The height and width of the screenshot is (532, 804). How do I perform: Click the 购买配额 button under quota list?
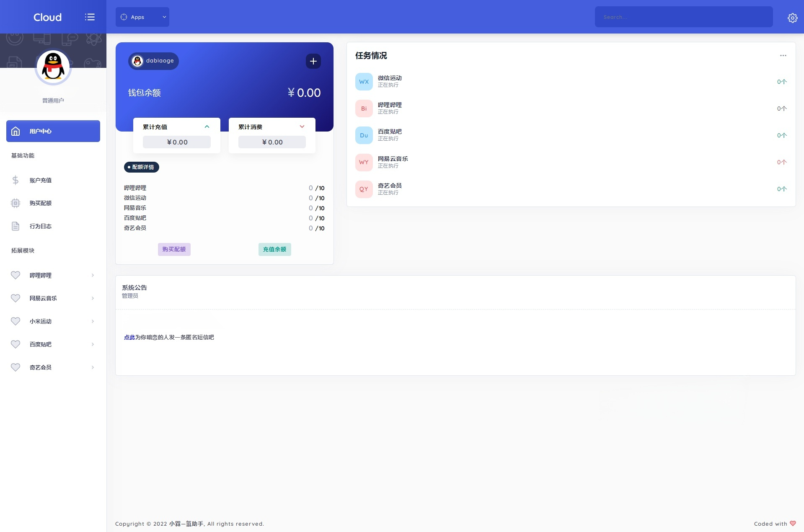click(174, 249)
